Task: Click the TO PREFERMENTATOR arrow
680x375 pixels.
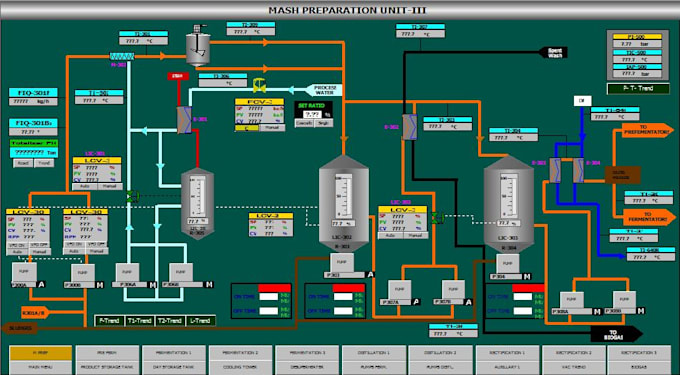Action: tap(648, 130)
